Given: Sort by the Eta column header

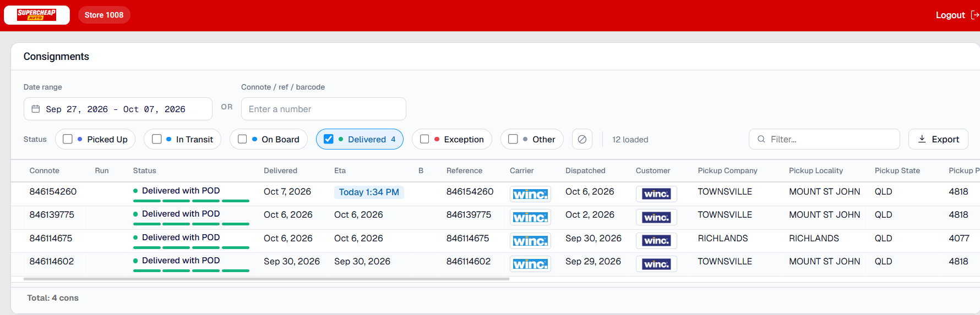Looking at the screenshot, I should pos(340,170).
